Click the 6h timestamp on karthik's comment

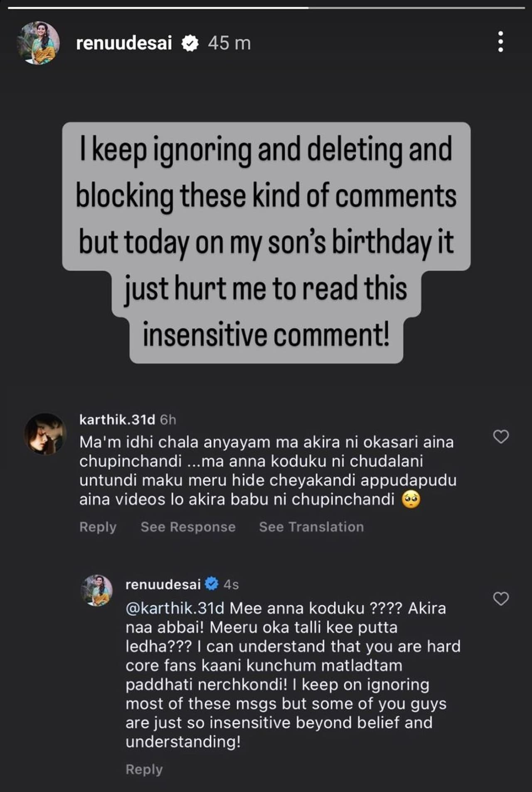[168, 420]
